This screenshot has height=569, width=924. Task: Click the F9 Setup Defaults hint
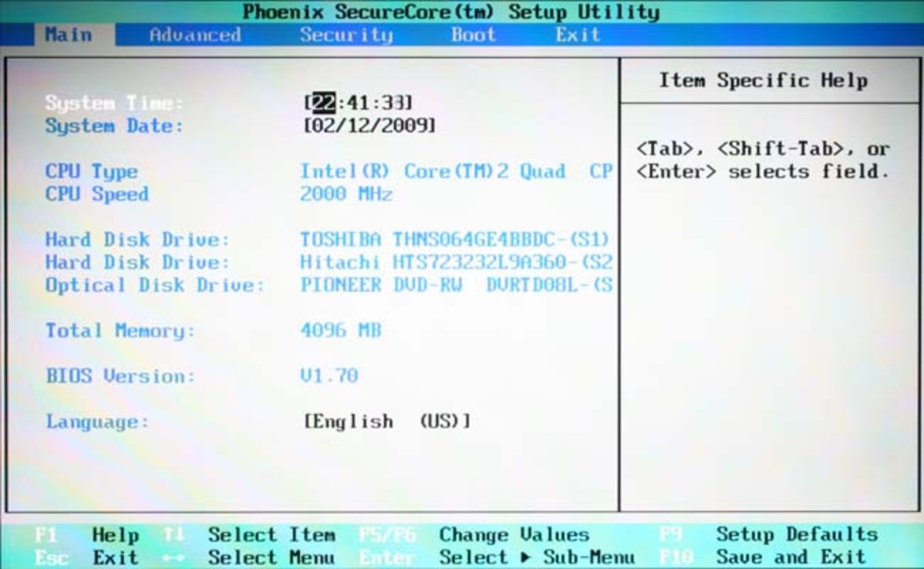[768, 535]
